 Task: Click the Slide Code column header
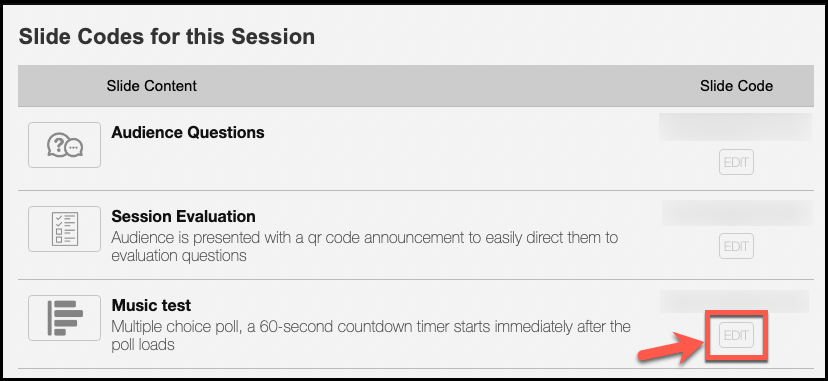click(736, 85)
